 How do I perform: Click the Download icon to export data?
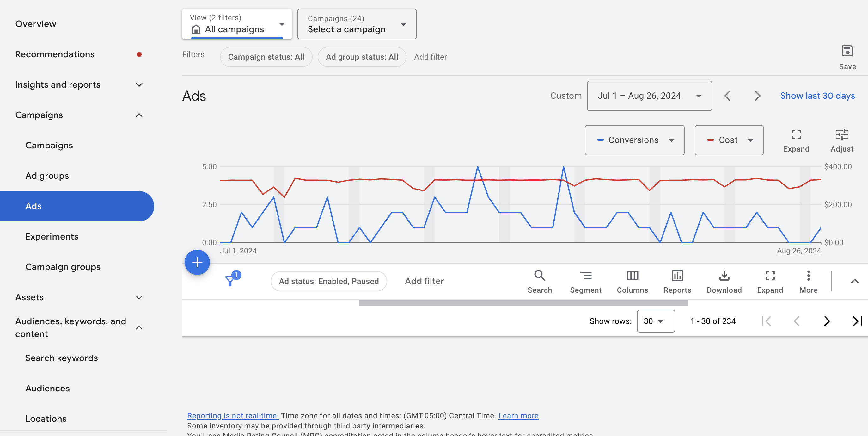point(724,276)
